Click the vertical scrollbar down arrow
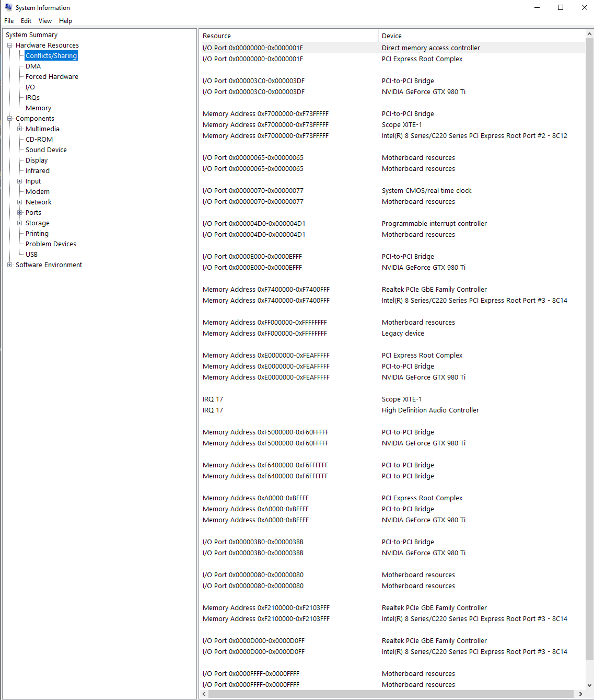The image size is (594, 700). click(589, 685)
